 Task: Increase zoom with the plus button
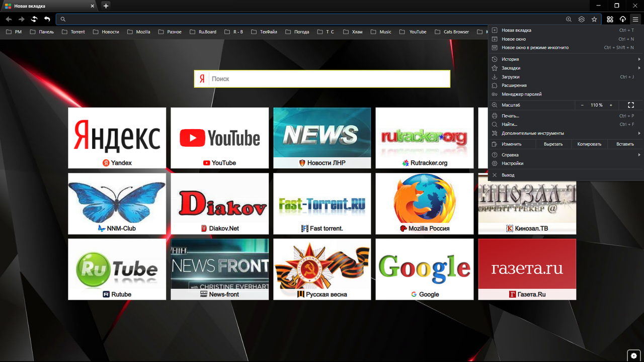coord(611,105)
